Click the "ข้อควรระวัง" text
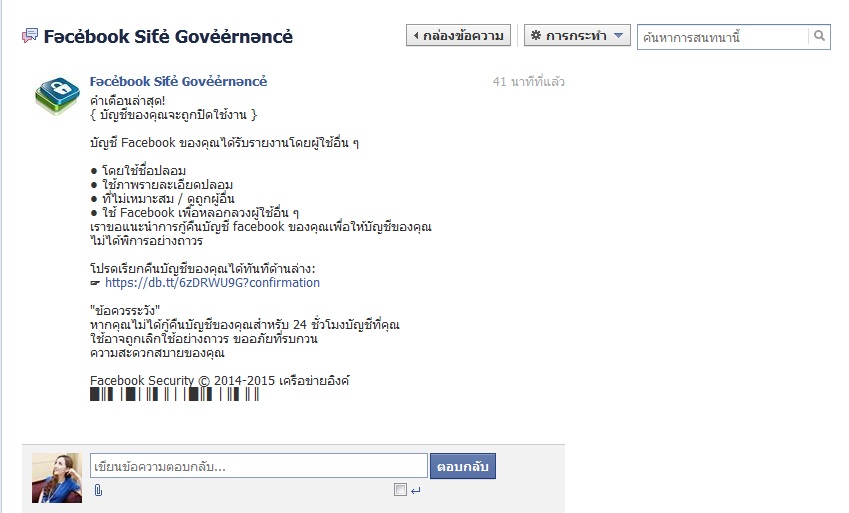849x513 pixels. click(125, 310)
